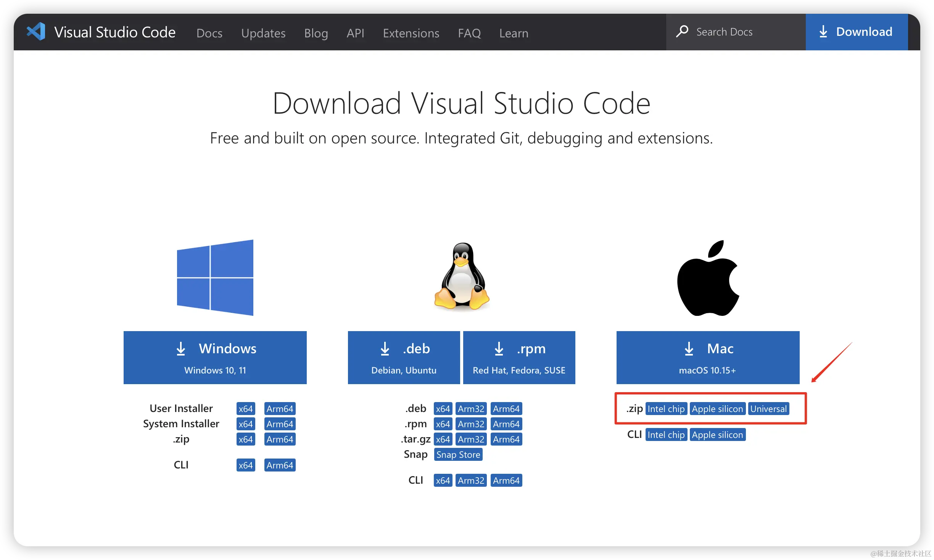
Task: Choose Windows User Installer Arm64
Action: [x=280, y=409]
